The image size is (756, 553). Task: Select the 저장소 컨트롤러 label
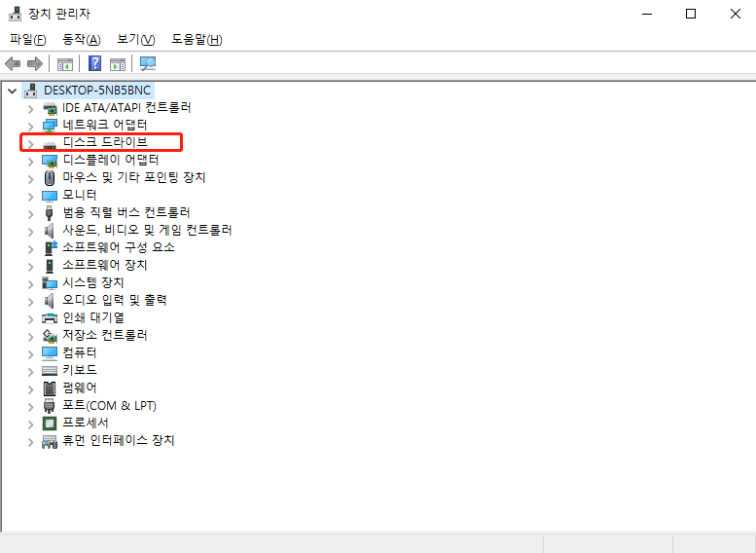(x=105, y=335)
